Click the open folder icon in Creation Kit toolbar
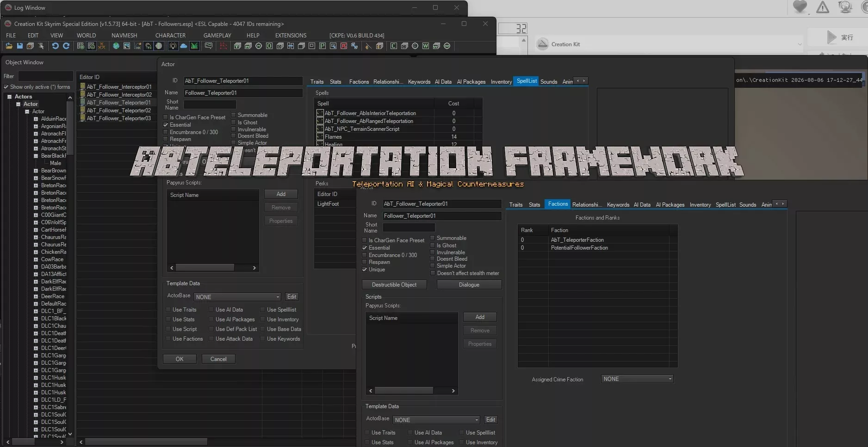Screen dimensions: 868x447 [x=9, y=46]
